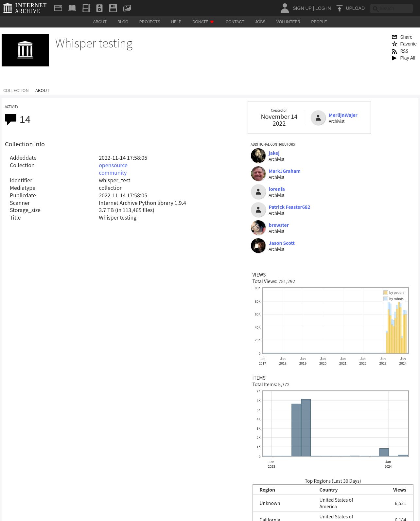Open the ABOUT menu item
This screenshot has width=420, height=521.
click(x=100, y=22)
